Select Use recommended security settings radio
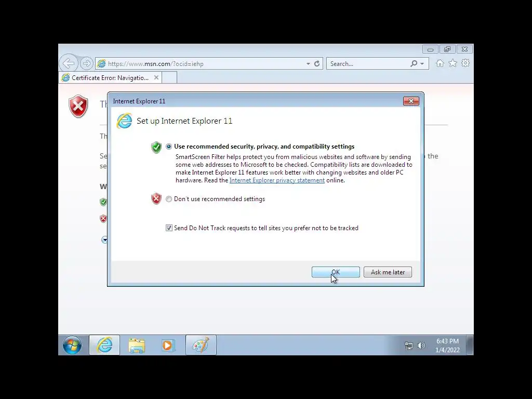 click(x=169, y=147)
